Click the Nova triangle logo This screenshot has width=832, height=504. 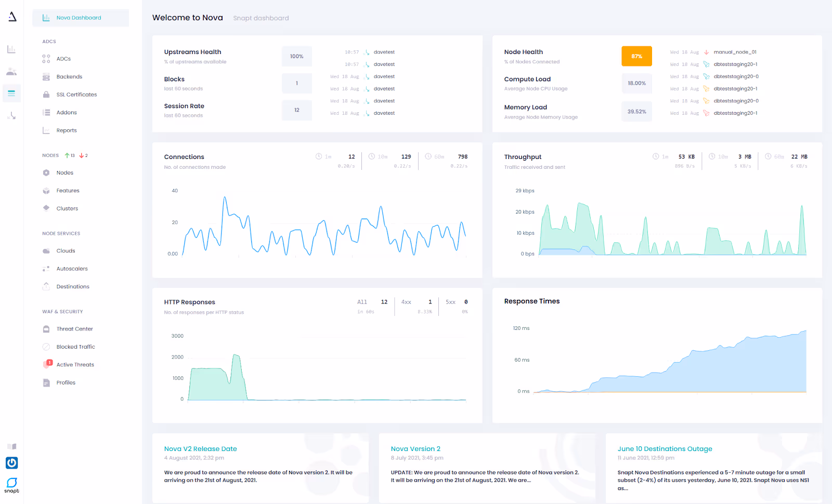click(12, 17)
